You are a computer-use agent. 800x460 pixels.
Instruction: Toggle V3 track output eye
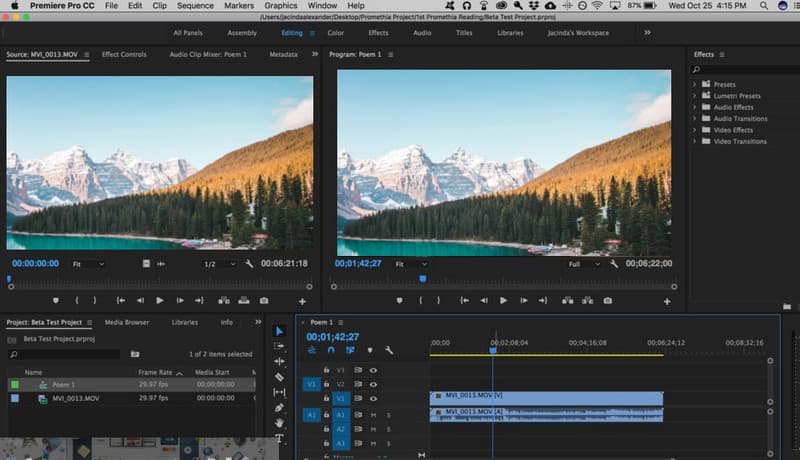[373, 370]
